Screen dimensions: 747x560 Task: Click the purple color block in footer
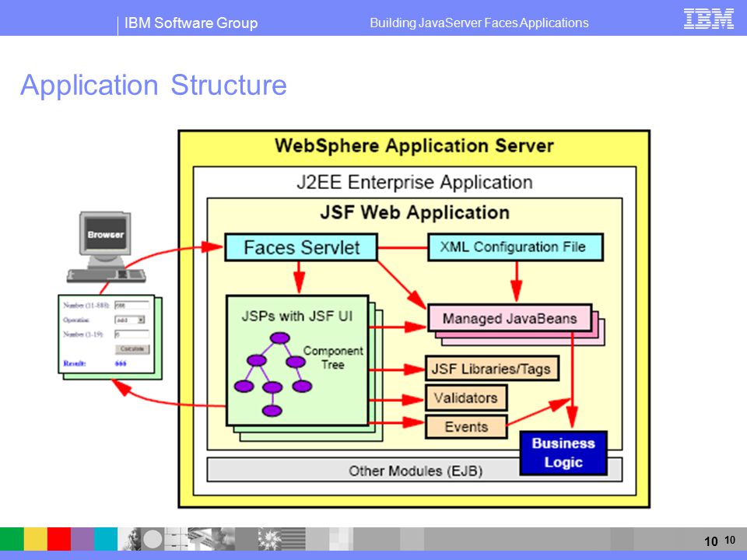(82, 539)
